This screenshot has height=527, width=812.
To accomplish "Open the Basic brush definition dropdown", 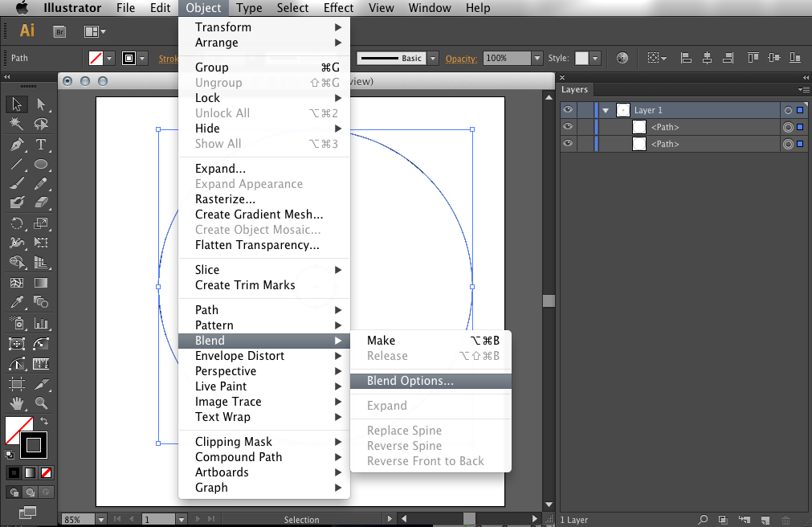I will pos(434,59).
